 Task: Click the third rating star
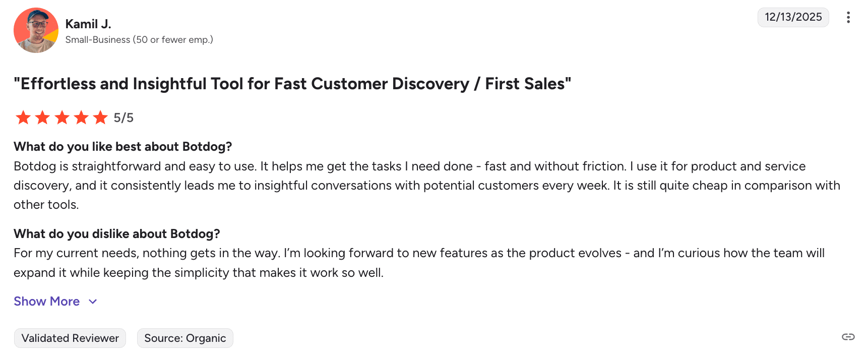pyautogui.click(x=62, y=117)
